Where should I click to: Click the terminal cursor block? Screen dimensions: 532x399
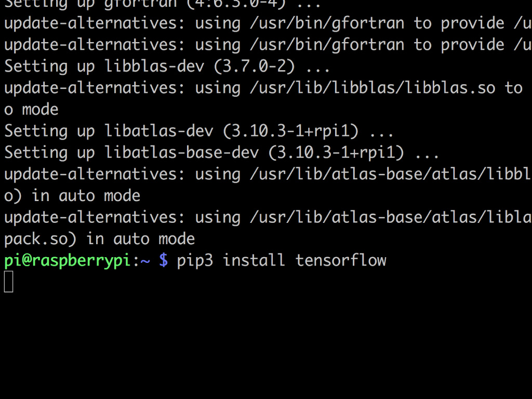click(8, 282)
